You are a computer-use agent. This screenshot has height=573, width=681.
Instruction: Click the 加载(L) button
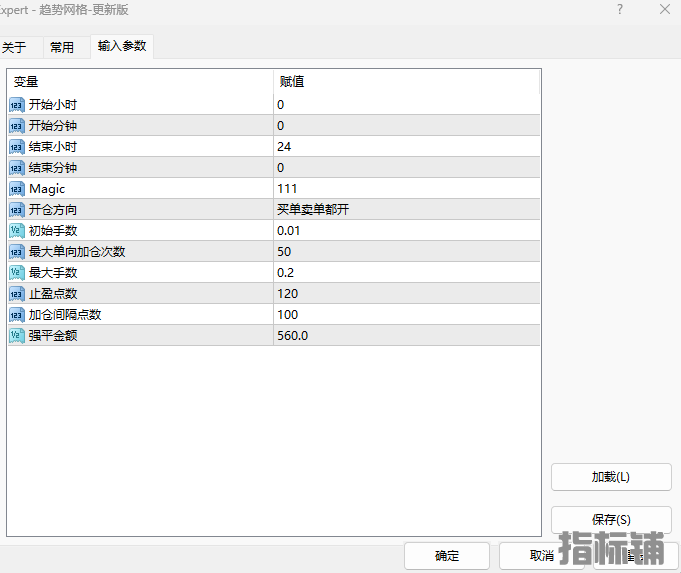pyautogui.click(x=611, y=477)
